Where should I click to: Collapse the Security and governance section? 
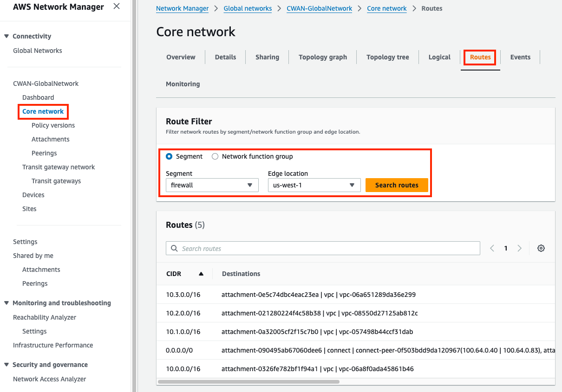pos(7,365)
